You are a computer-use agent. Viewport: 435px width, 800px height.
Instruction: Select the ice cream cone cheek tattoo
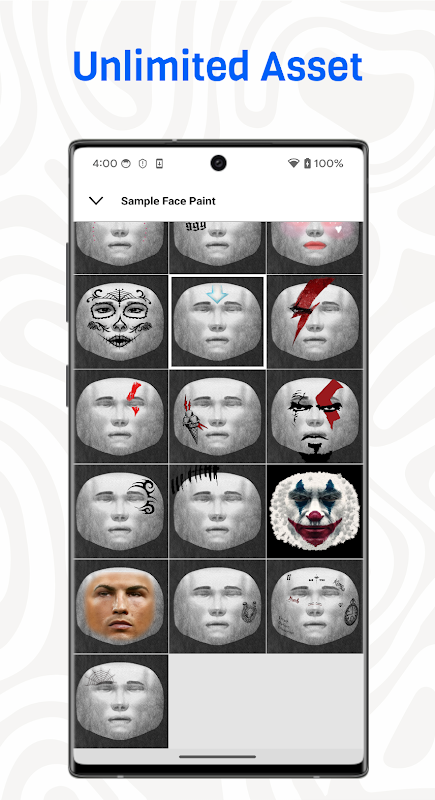217,416
